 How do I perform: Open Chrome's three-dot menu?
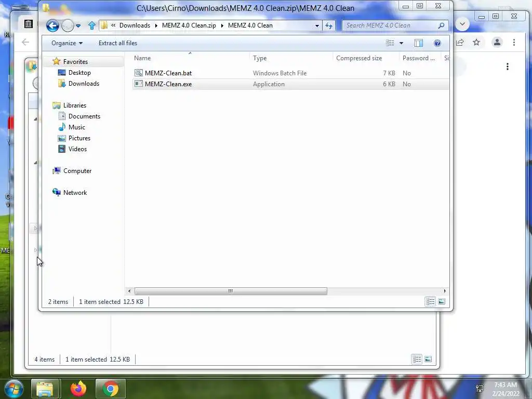(514, 43)
